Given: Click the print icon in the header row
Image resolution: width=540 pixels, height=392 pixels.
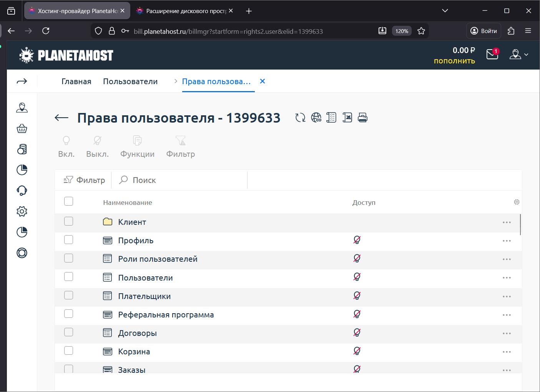Looking at the screenshot, I should coord(362,117).
